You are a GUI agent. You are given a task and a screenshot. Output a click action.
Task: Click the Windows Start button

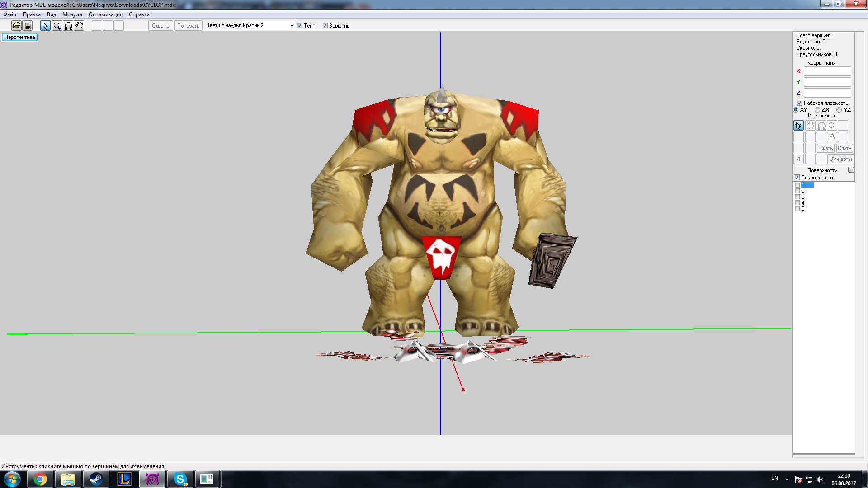[12, 479]
